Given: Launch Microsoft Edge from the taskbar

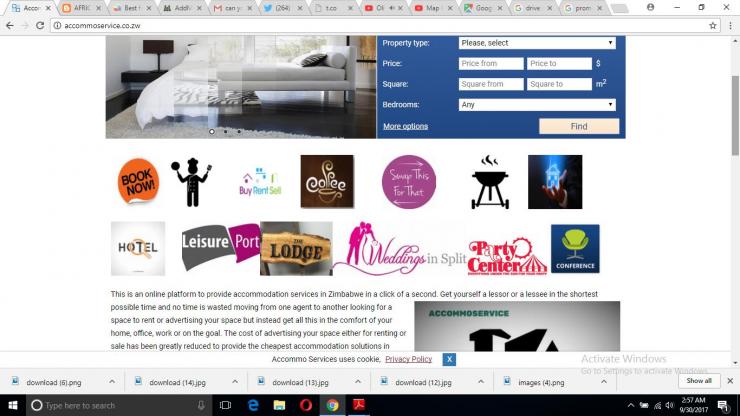Looking at the screenshot, I should pyautogui.click(x=253, y=405).
